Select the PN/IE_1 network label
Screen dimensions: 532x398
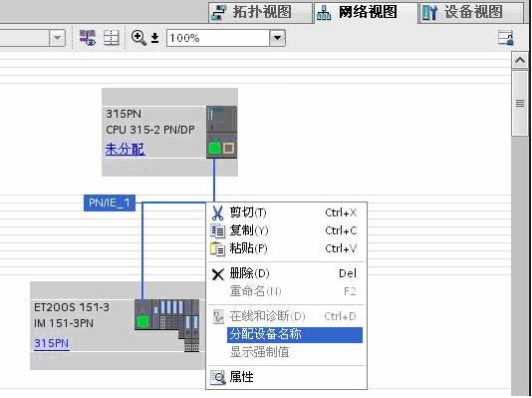tap(110, 202)
